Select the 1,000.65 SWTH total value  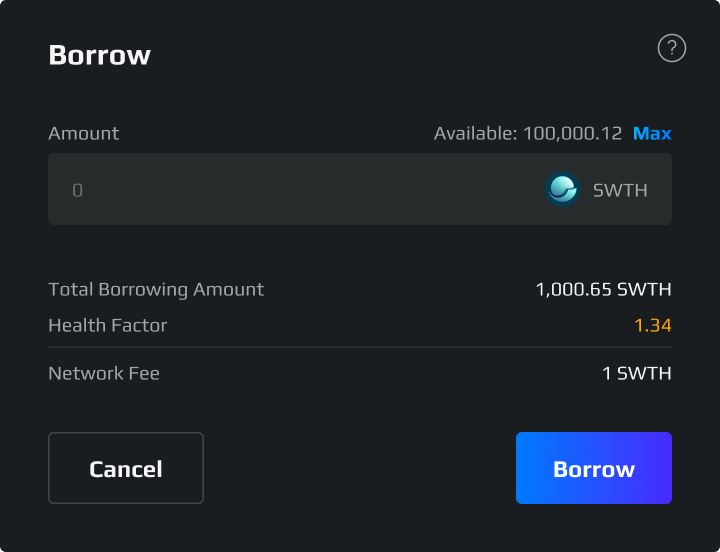tap(603, 290)
